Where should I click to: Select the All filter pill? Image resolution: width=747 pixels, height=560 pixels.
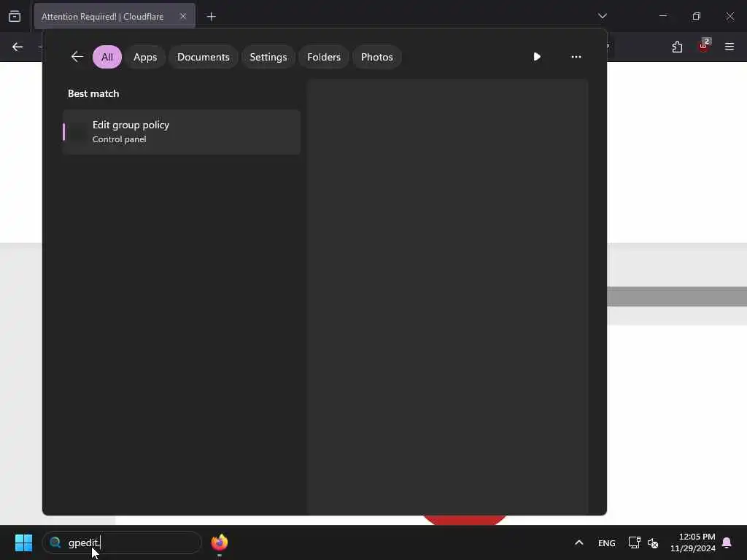(107, 57)
